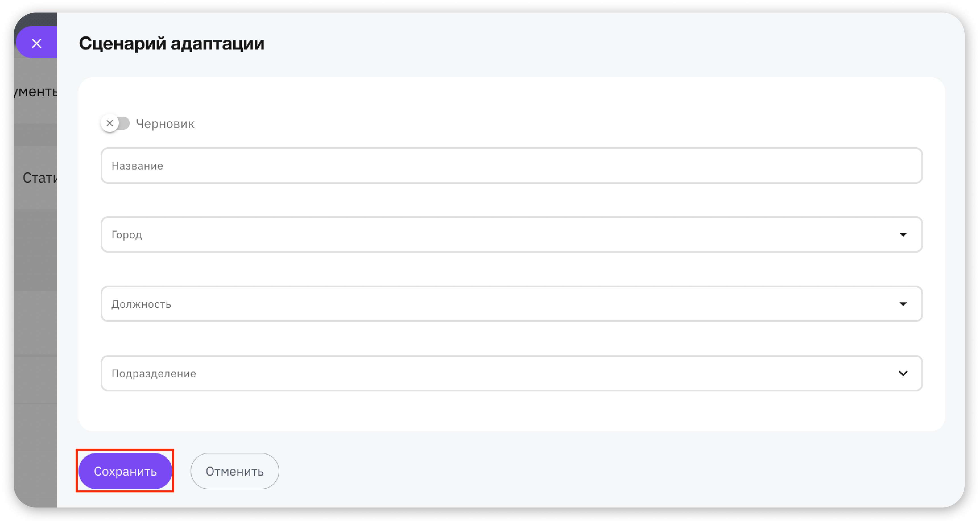Image resolution: width=980 pixels, height=524 pixels.
Task: Click the 'Должность' placeholder text
Action: pyautogui.click(x=141, y=304)
